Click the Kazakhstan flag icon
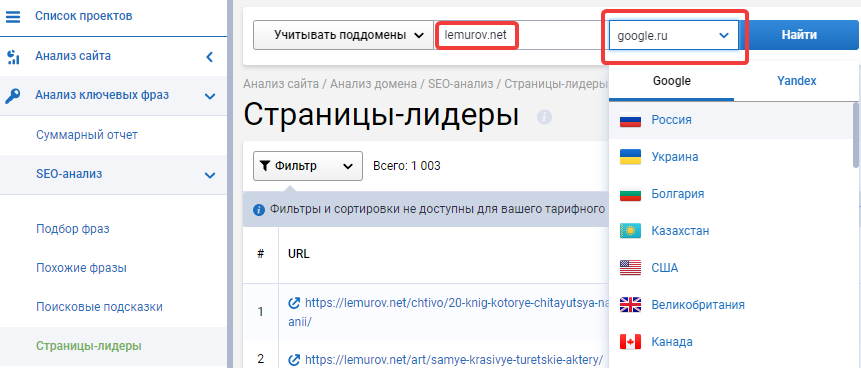This screenshot has height=369, width=861. pos(630,231)
